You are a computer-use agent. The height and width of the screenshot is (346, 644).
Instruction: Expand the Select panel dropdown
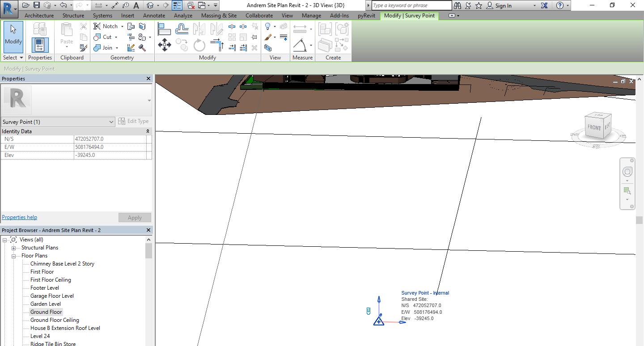coord(13,58)
